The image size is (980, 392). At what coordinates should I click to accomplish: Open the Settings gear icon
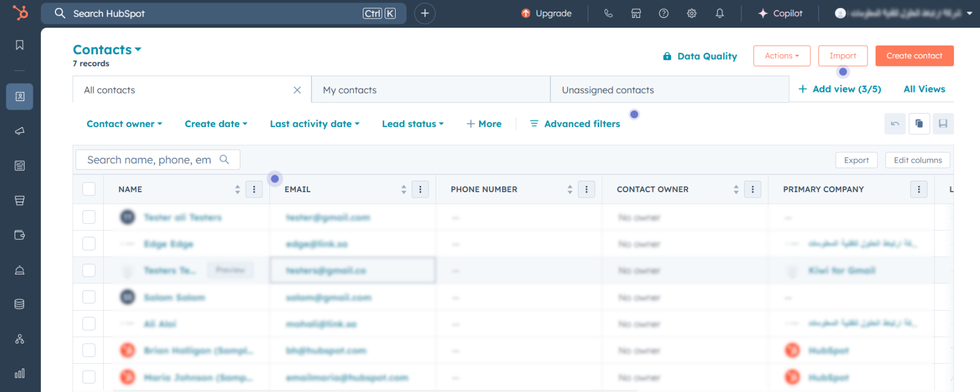(x=692, y=13)
